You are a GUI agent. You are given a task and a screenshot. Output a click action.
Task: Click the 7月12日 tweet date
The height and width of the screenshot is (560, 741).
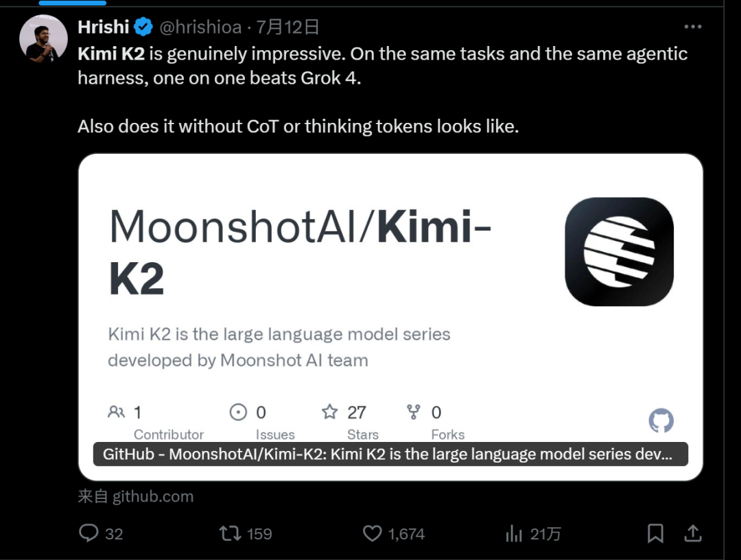coord(288,27)
